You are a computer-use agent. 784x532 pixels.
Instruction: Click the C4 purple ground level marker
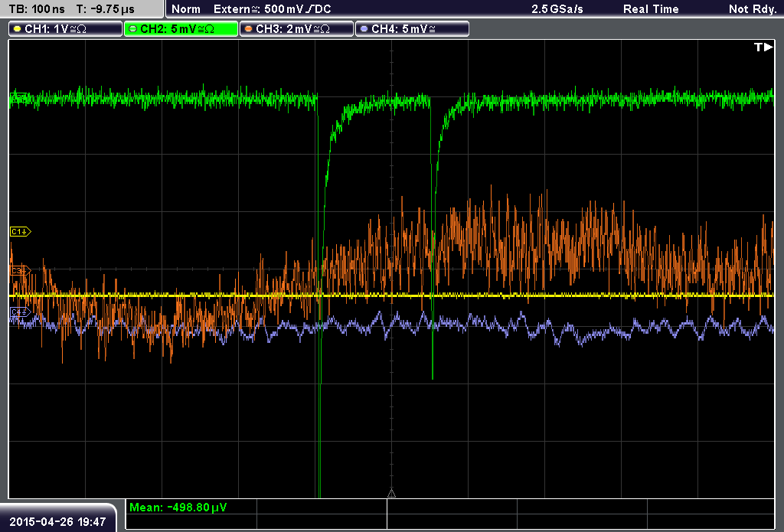tap(21, 312)
